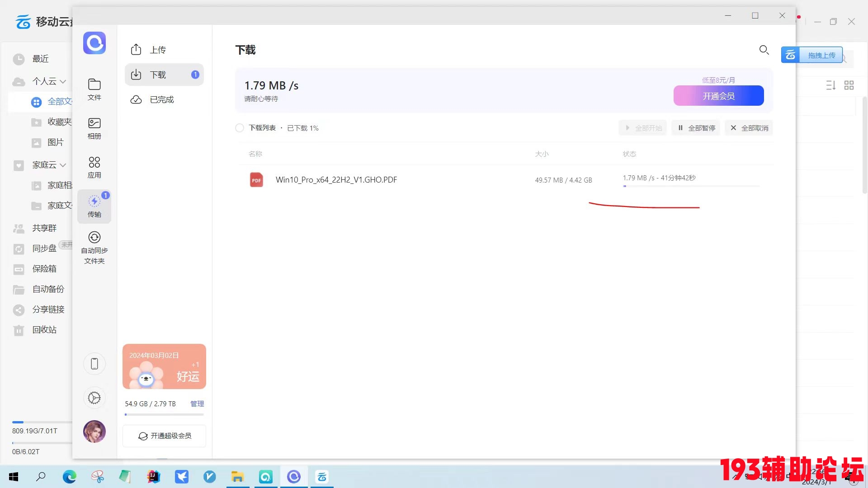
Task: Expand 个人云 chevron in background window
Action: pyautogui.click(x=63, y=82)
